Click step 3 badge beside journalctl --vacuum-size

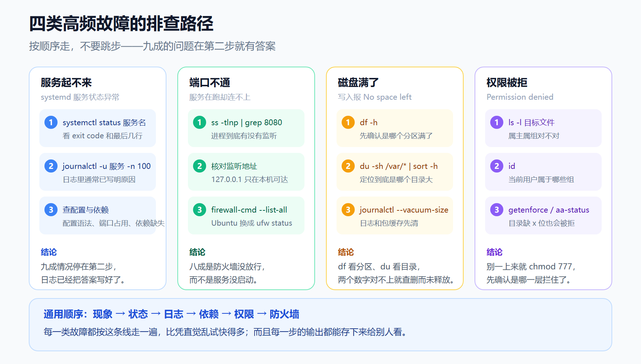[348, 210]
